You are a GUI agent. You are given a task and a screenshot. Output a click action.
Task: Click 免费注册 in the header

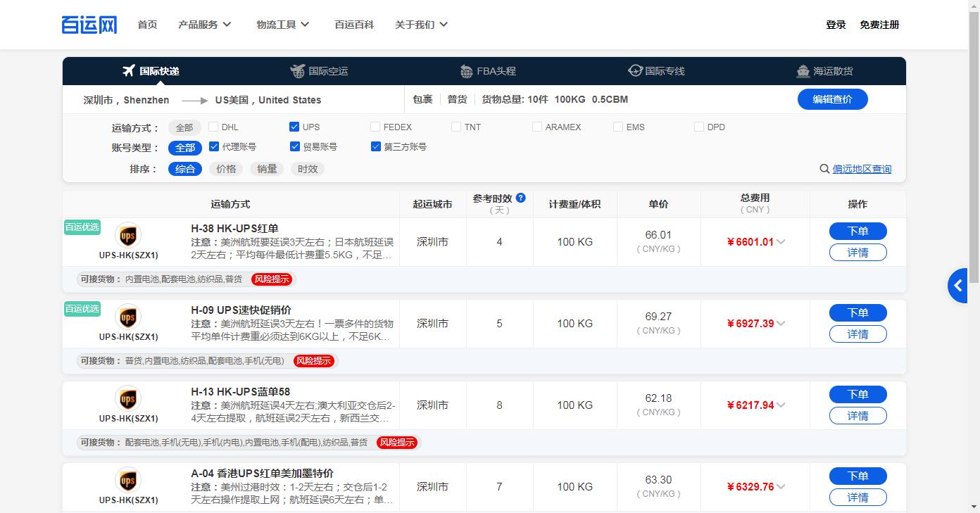879,25
